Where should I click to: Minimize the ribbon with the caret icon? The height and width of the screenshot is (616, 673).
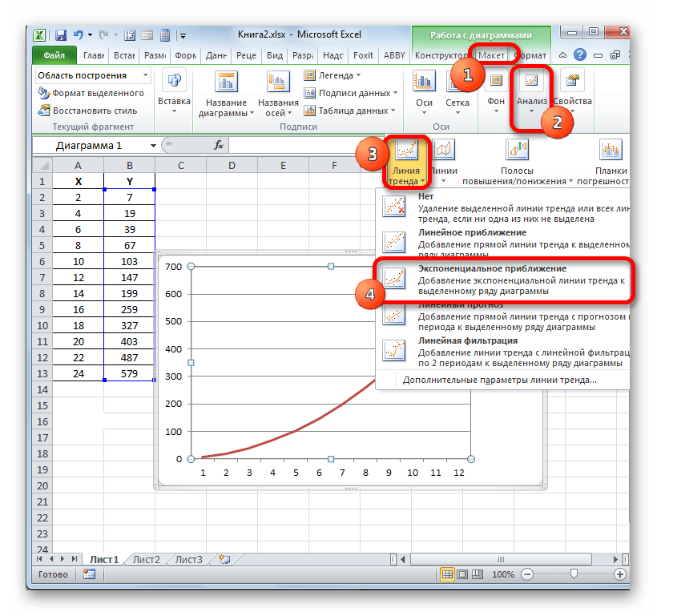coord(562,55)
